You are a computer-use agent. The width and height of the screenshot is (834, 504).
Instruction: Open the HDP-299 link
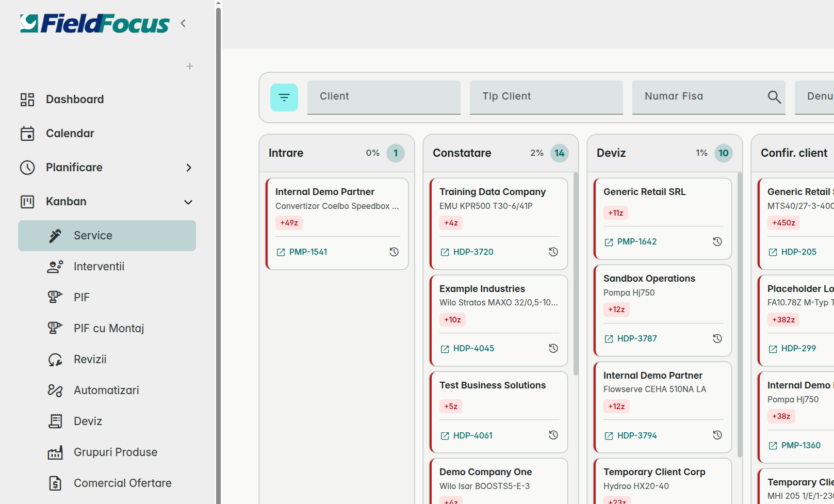tap(792, 349)
